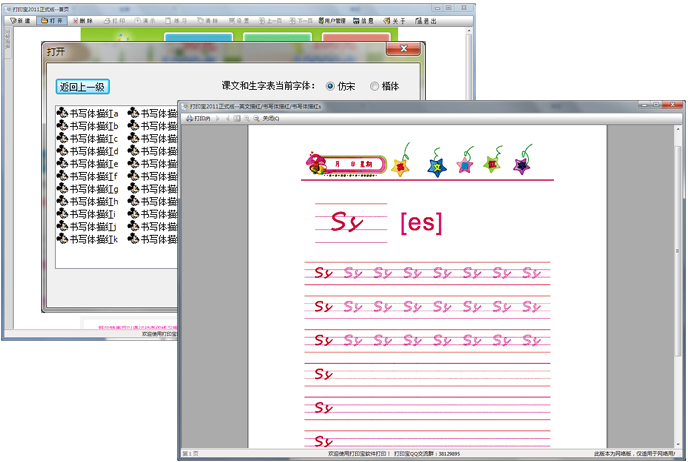This screenshot has width=688, height=462.
Task: Click the 信息 (Info) toolbar icon
Action: [x=362, y=20]
